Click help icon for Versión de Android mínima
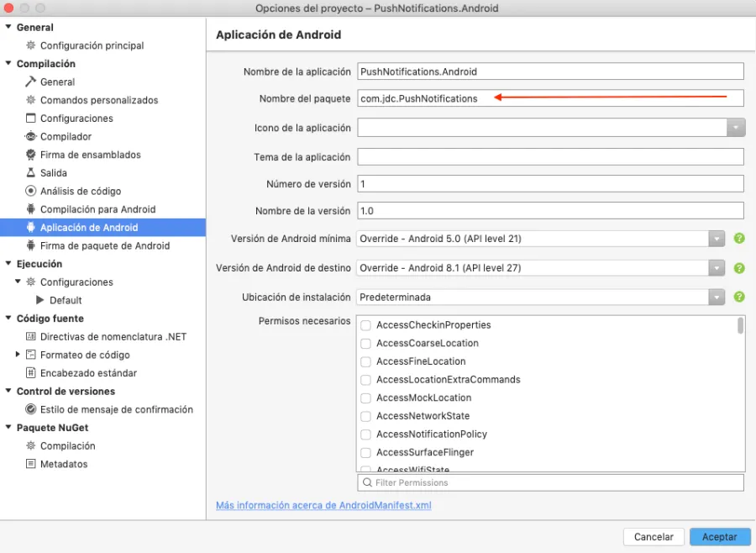Viewport: 756px width, 553px height. point(739,239)
